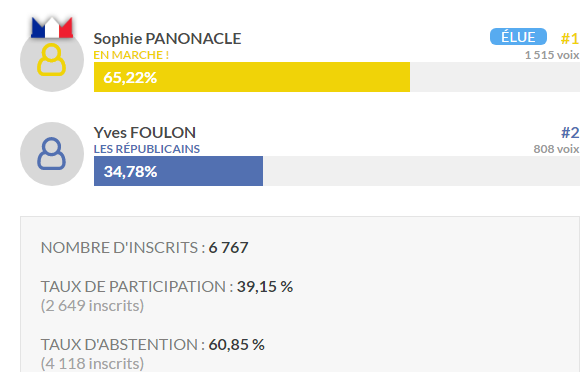Click the yellow 65,22% result bar
The height and width of the screenshot is (372, 584).
pyautogui.click(x=252, y=77)
